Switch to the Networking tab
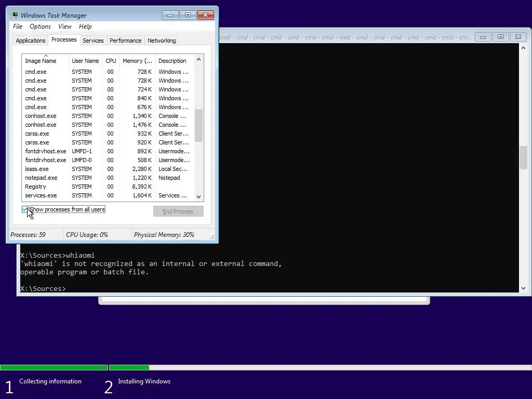The height and width of the screenshot is (399, 532). click(162, 41)
